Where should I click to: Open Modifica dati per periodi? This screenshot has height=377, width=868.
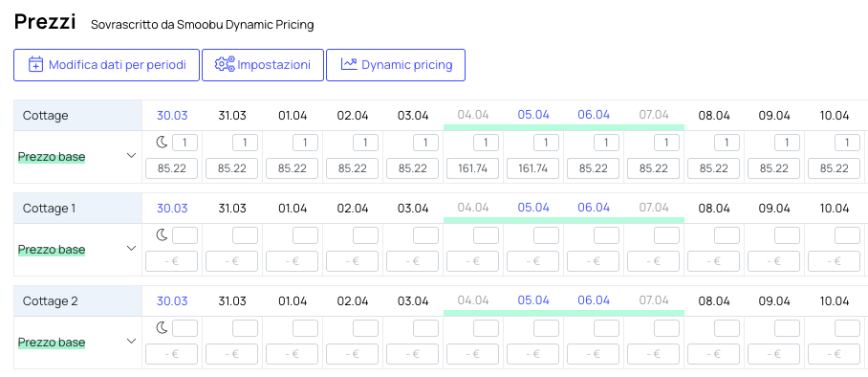pos(106,65)
